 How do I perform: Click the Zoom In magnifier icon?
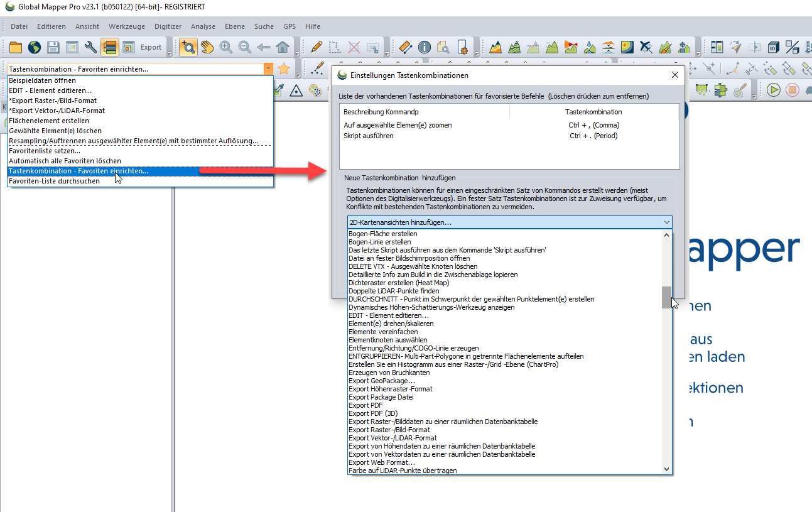(x=226, y=47)
